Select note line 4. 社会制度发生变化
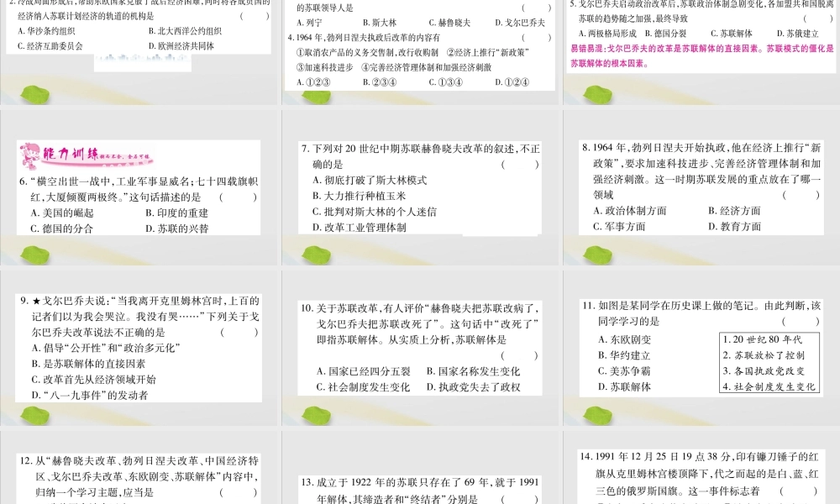Screen dimensions: 840x504 [x=769, y=386]
